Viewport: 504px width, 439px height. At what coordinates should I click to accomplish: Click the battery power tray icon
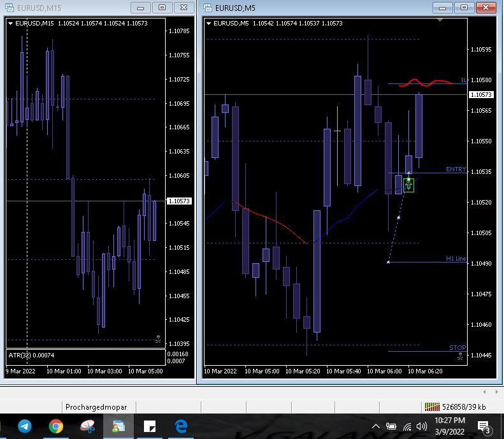[391, 427]
